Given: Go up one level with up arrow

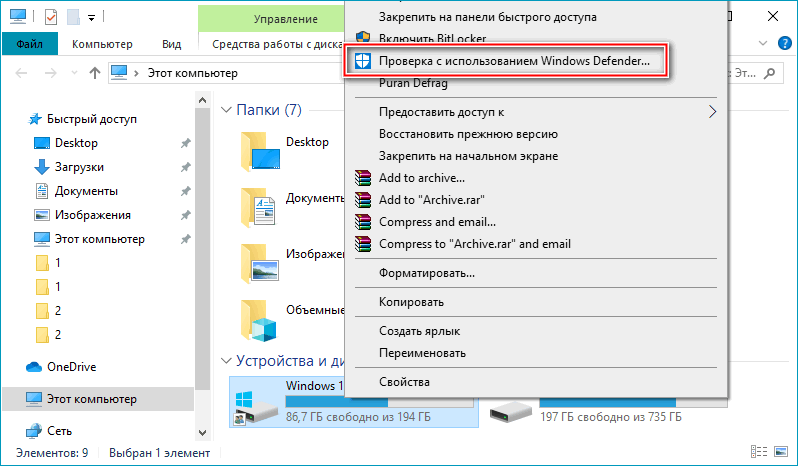Looking at the screenshot, I should [95, 73].
